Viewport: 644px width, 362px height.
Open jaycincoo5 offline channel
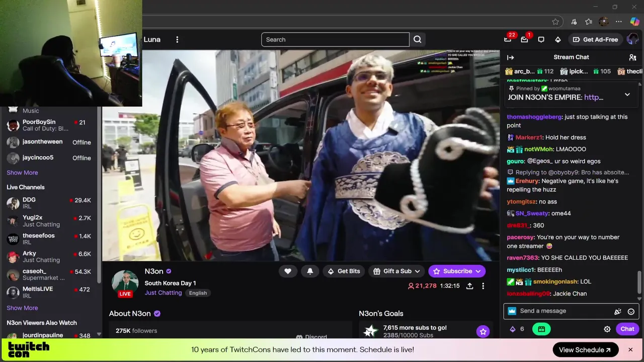[x=49, y=158]
